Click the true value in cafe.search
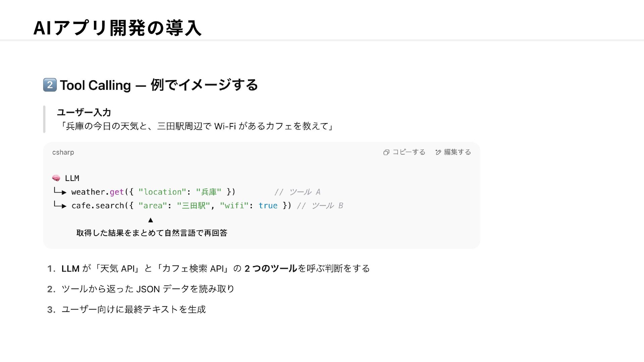The width and height of the screenshot is (644, 362). point(268,205)
